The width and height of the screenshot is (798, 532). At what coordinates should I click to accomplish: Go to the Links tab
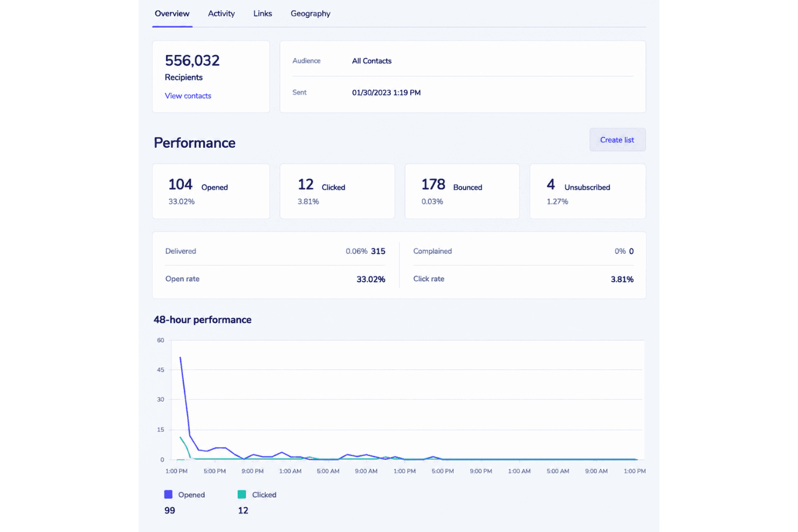click(263, 13)
